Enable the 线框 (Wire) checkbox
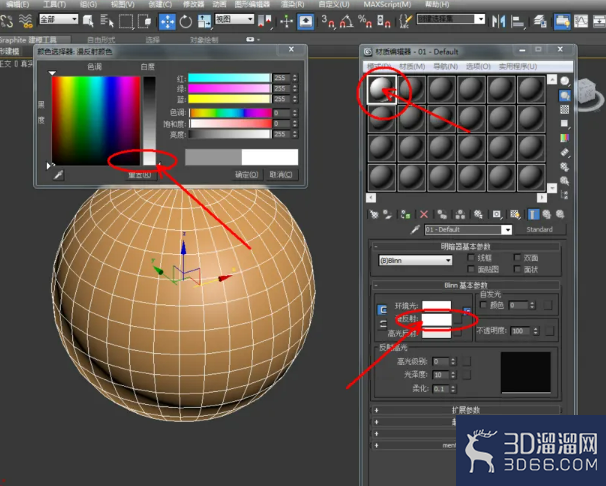The image size is (606, 486). (x=471, y=257)
